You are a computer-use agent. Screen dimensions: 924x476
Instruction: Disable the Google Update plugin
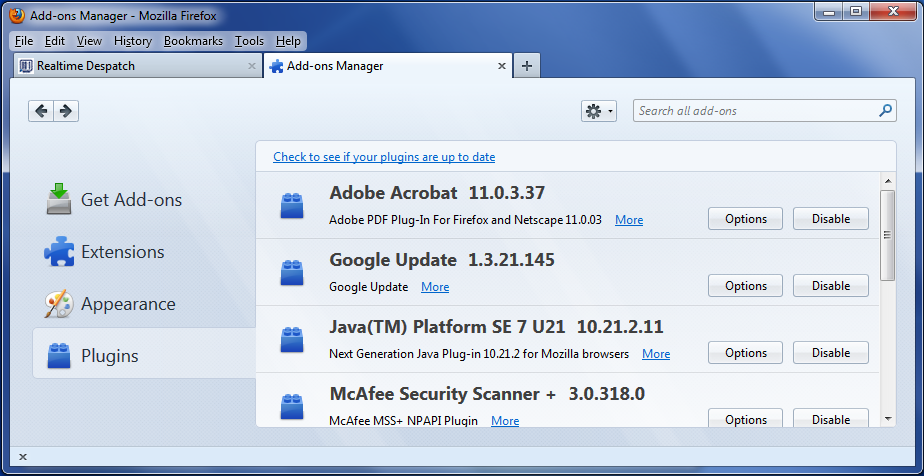tap(831, 286)
